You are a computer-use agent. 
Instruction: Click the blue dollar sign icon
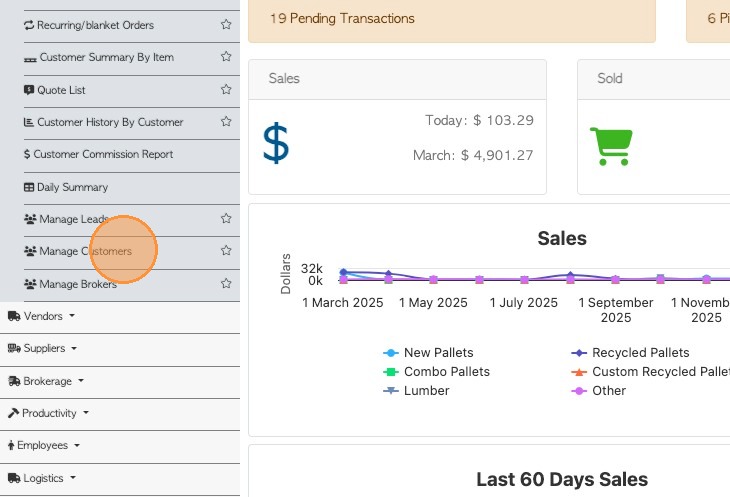[276, 143]
